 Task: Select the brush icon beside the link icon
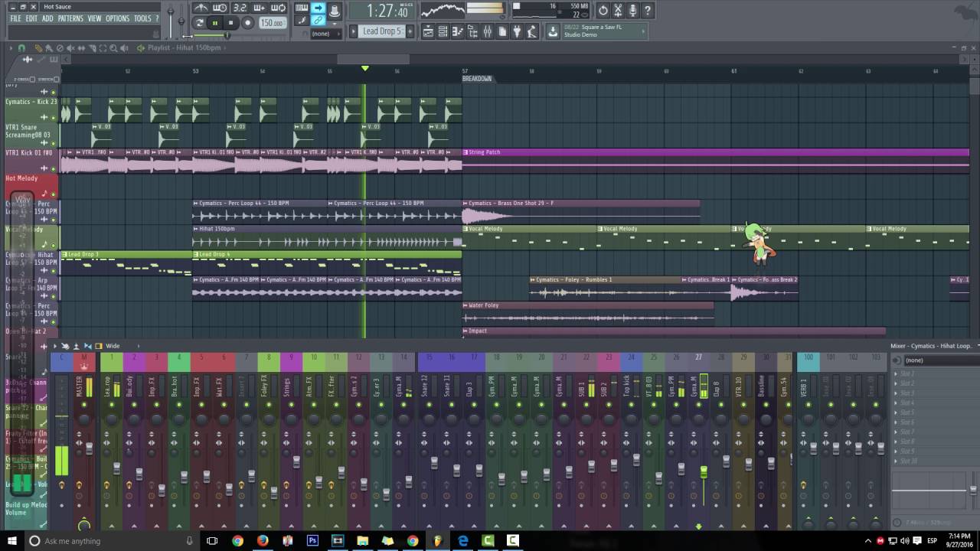301,20
